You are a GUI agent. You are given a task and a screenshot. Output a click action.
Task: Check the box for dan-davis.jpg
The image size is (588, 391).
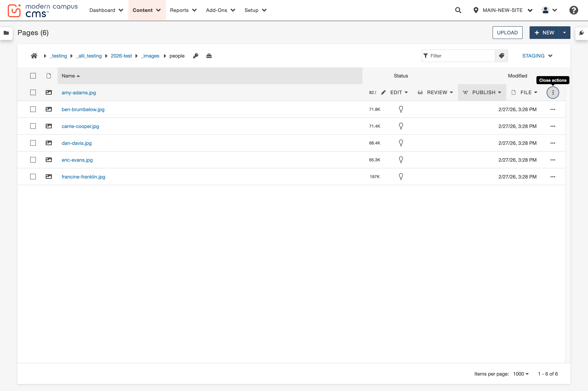33,143
